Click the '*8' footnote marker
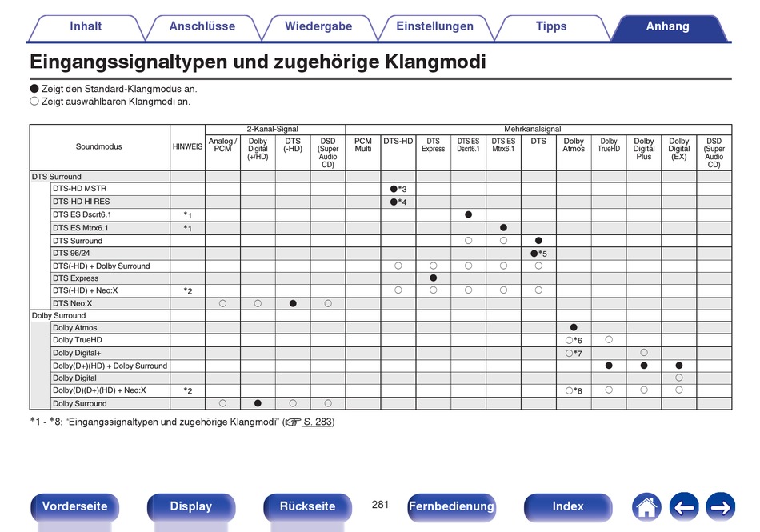The image size is (760, 532). (x=578, y=390)
